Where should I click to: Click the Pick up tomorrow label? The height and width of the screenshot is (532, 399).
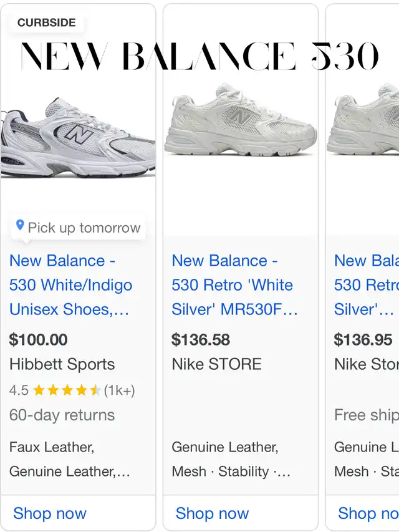84,228
